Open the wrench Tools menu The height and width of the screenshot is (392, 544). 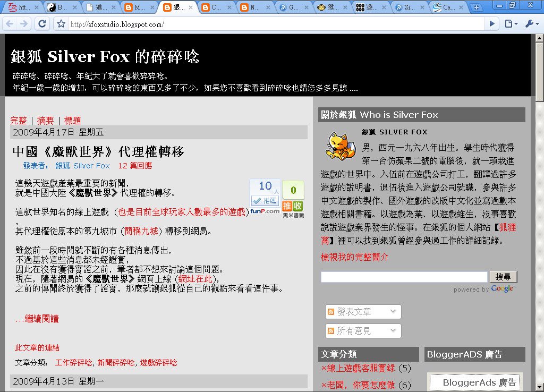click(x=532, y=23)
